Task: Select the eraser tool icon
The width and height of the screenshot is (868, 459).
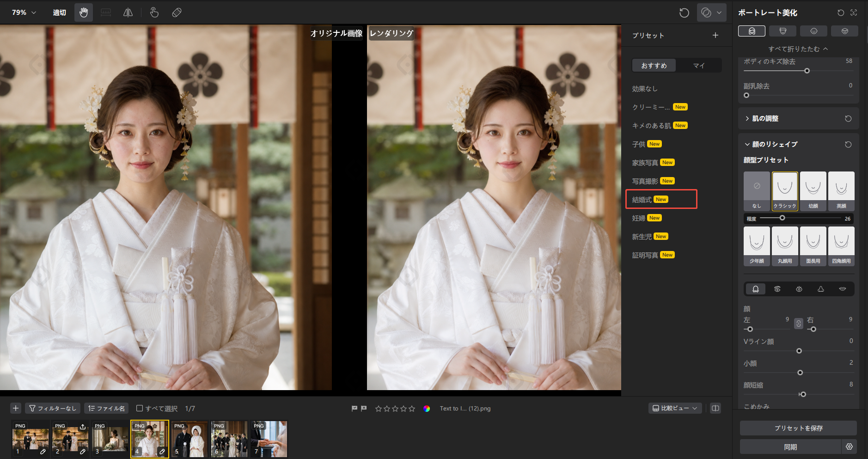Action: coord(177,12)
